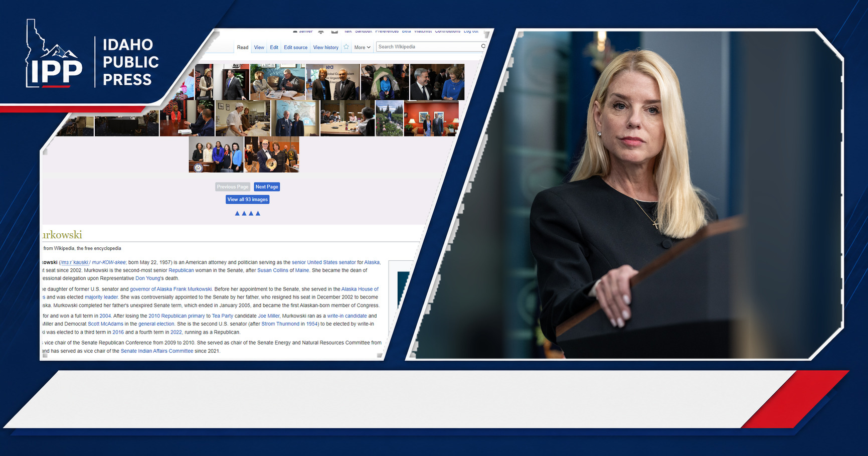Open thumbnail of two people reading newspaper at table
This screenshot has height=456, width=868.
pyautogui.click(x=277, y=82)
